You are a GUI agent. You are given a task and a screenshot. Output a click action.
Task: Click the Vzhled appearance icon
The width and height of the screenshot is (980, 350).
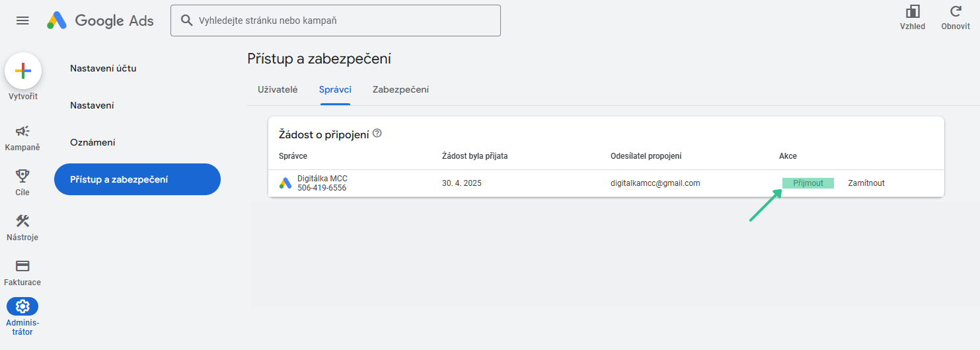(x=912, y=12)
